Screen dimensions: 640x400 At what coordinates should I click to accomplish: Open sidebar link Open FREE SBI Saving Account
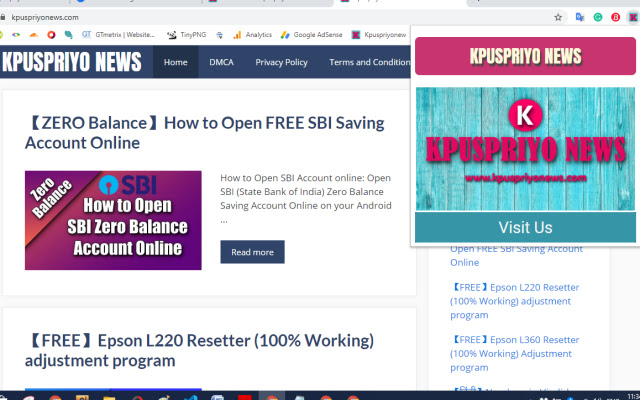tap(516, 256)
